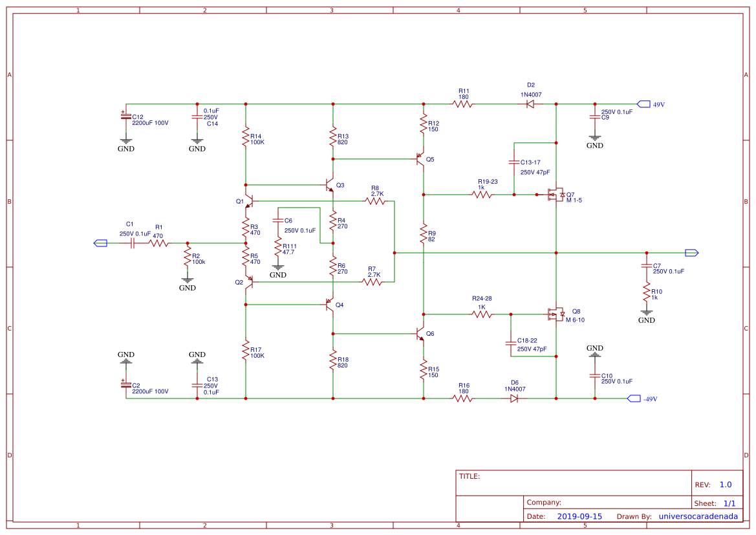This screenshot has height=535, width=756.
Task: Click the R8 2.7K resistor symbol
Action: (375, 201)
